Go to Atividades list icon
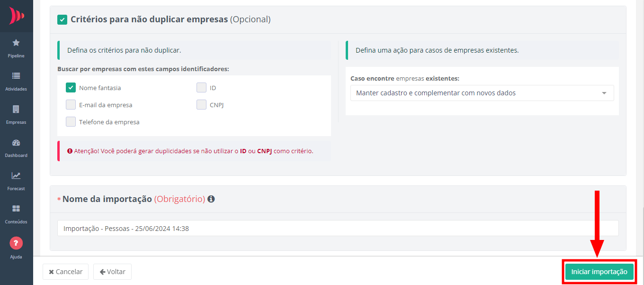644x285 pixels. (x=16, y=76)
